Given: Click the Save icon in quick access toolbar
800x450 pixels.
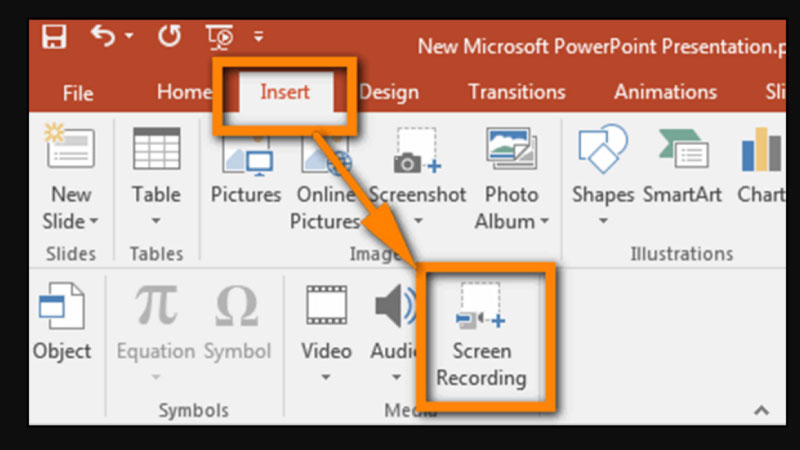Looking at the screenshot, I should pos(54,38).
